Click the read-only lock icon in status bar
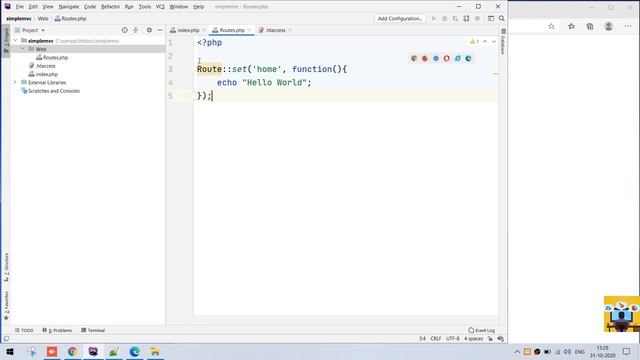Viewport: 640px width, 360px height. 490,339
